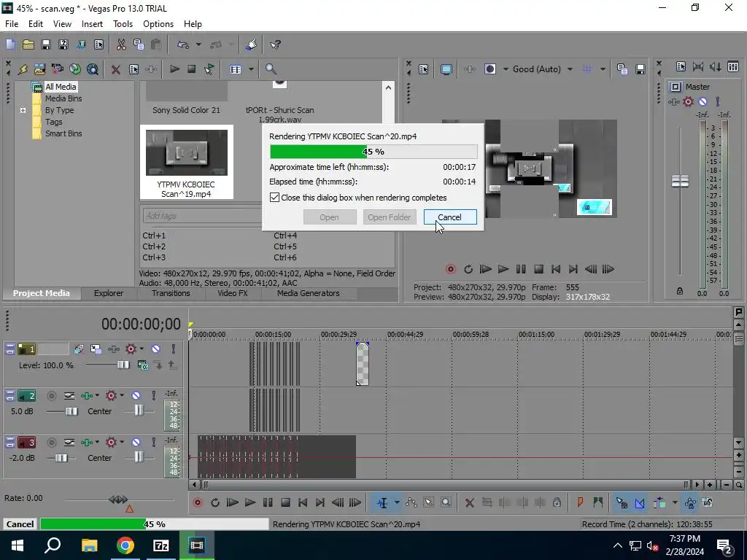Click the pan slider on audio track 3
747x560 pixels.
pos(138,458)
